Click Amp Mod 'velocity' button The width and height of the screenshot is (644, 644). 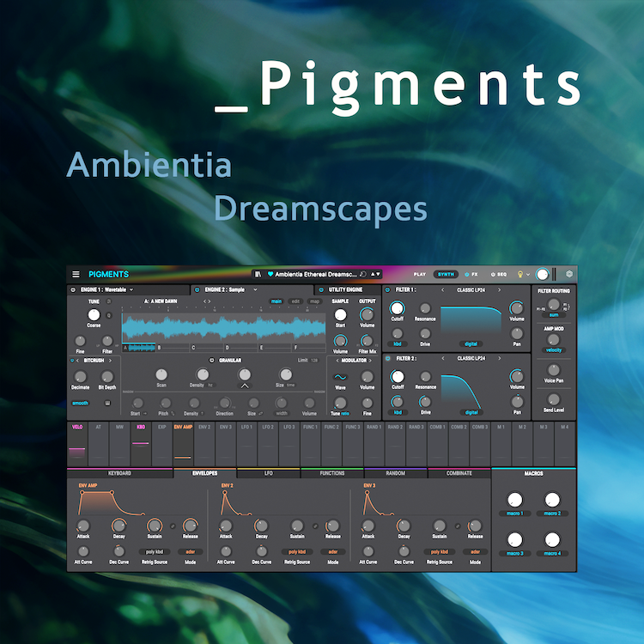tap(554, 350)
